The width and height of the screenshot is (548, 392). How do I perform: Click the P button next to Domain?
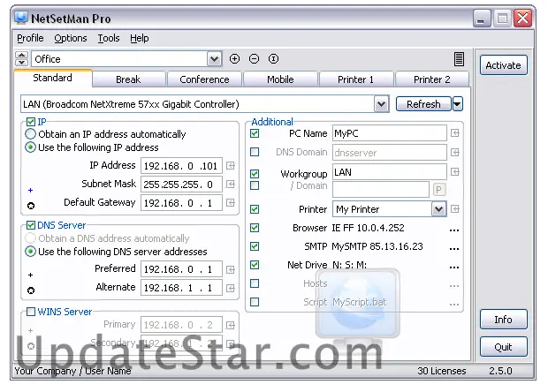point(438,190)
